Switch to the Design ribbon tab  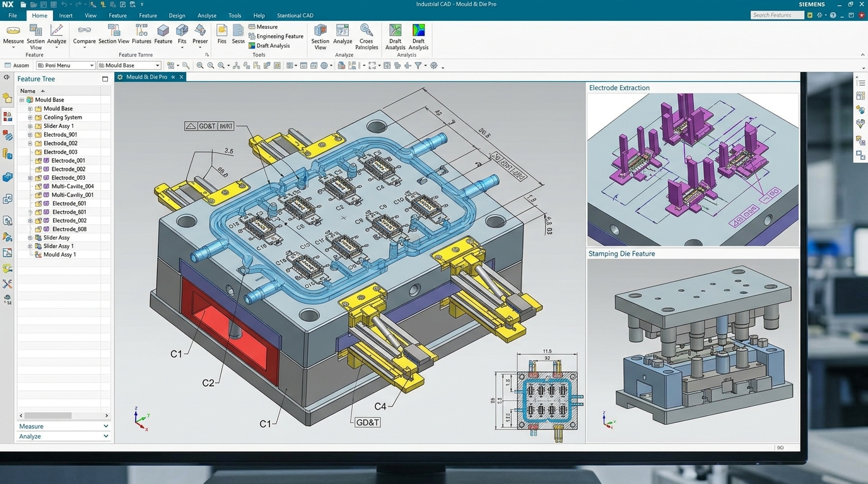tap(177, 15)
